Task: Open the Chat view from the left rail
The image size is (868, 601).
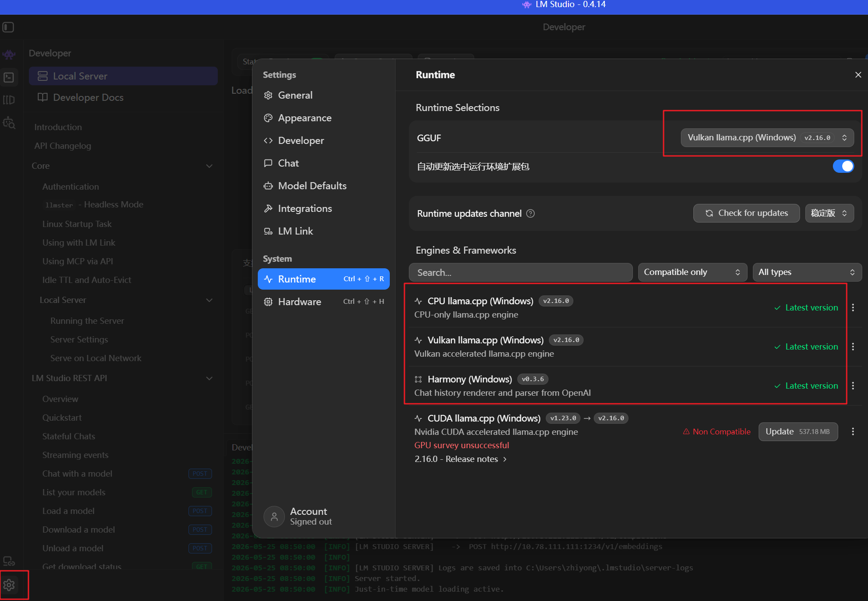Action: (9, 55)
